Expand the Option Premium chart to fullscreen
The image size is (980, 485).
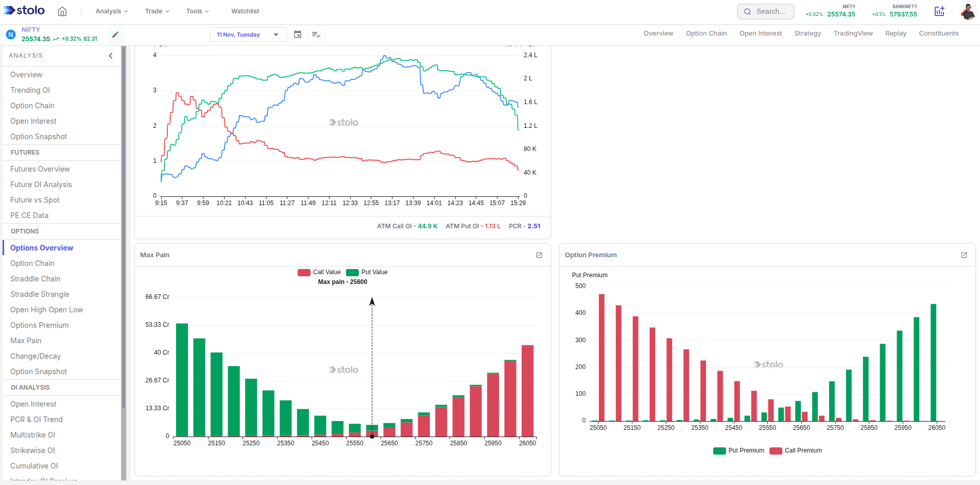(964, 255)
